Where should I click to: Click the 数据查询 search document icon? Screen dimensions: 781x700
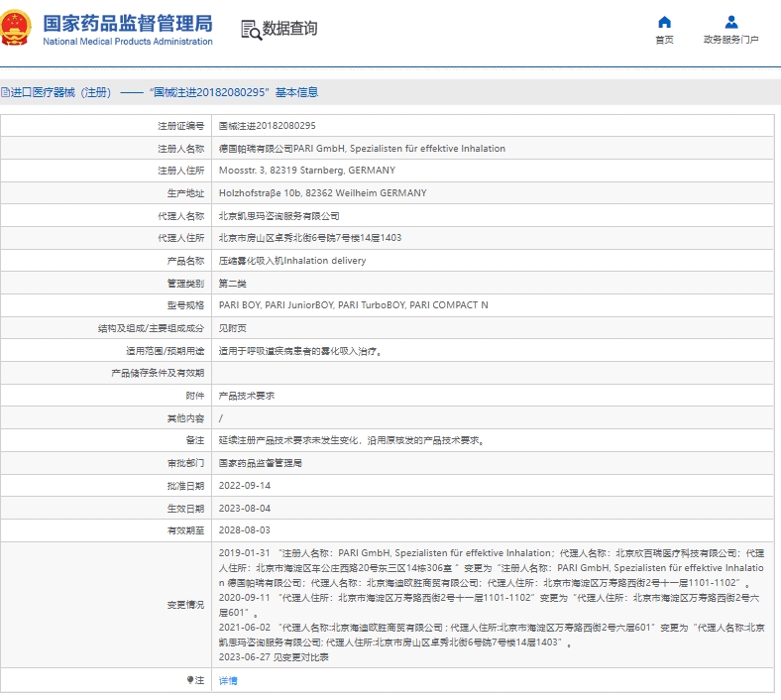[251, 30]
